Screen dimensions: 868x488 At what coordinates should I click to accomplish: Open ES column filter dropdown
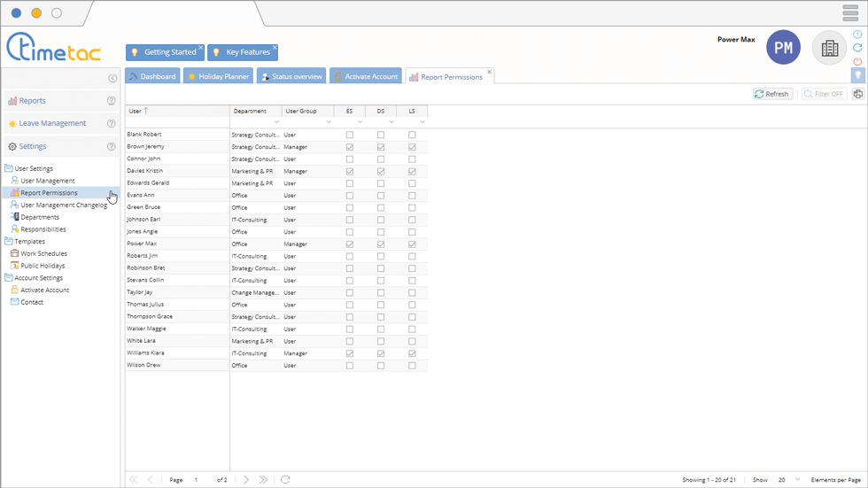pyautogui.click(x=360, y=121)
